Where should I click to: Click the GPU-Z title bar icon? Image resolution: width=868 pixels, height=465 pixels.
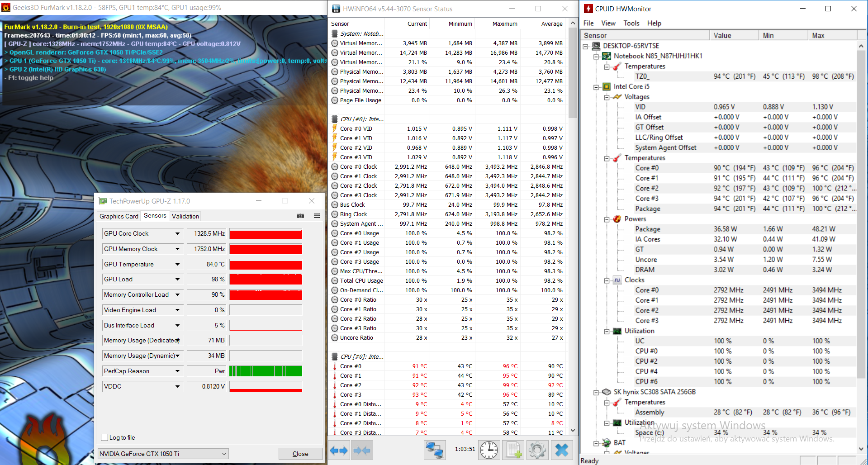pyautogui.click(x=103, y=201)
